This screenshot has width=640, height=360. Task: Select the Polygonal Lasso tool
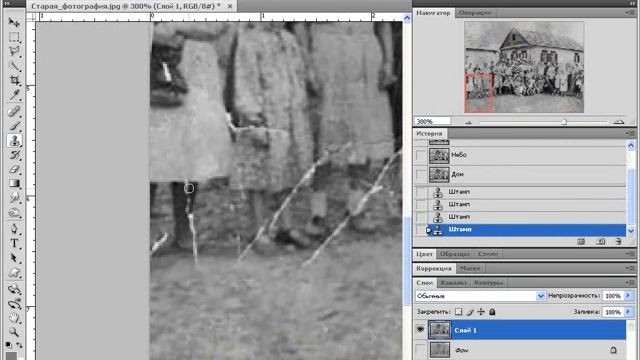14,51
